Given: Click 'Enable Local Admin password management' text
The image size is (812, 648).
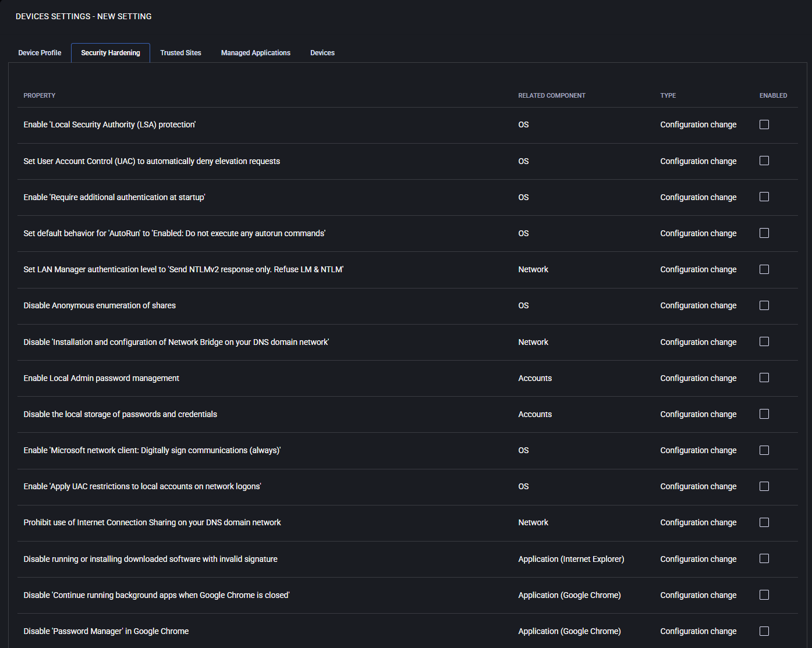Looking at the screenshot, I should (101, 378).
